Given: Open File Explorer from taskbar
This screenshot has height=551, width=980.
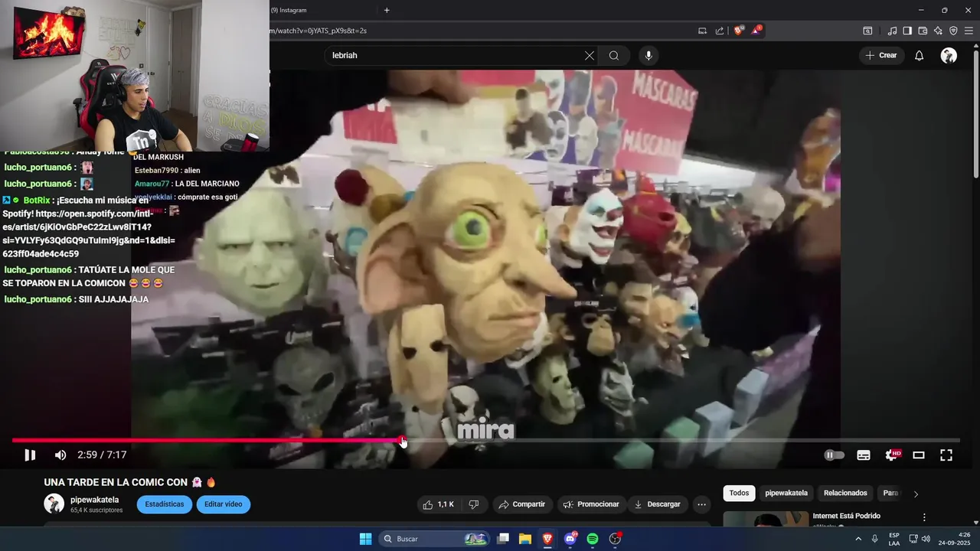Looking at the screenshot, I should pos(525,539).
